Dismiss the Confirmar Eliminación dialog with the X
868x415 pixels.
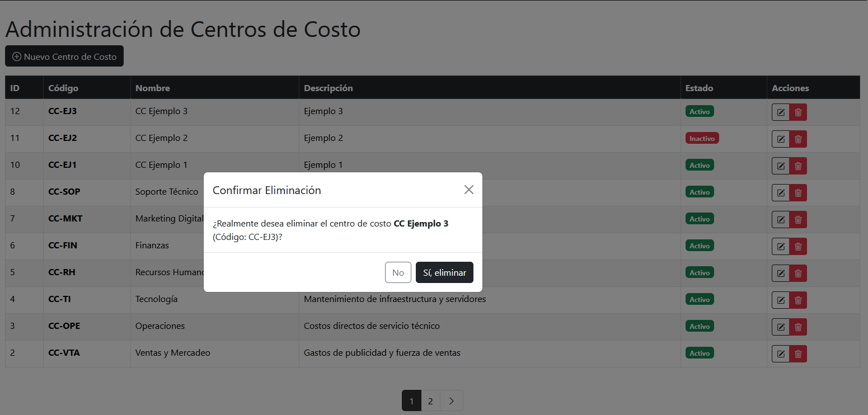point(468,190)
